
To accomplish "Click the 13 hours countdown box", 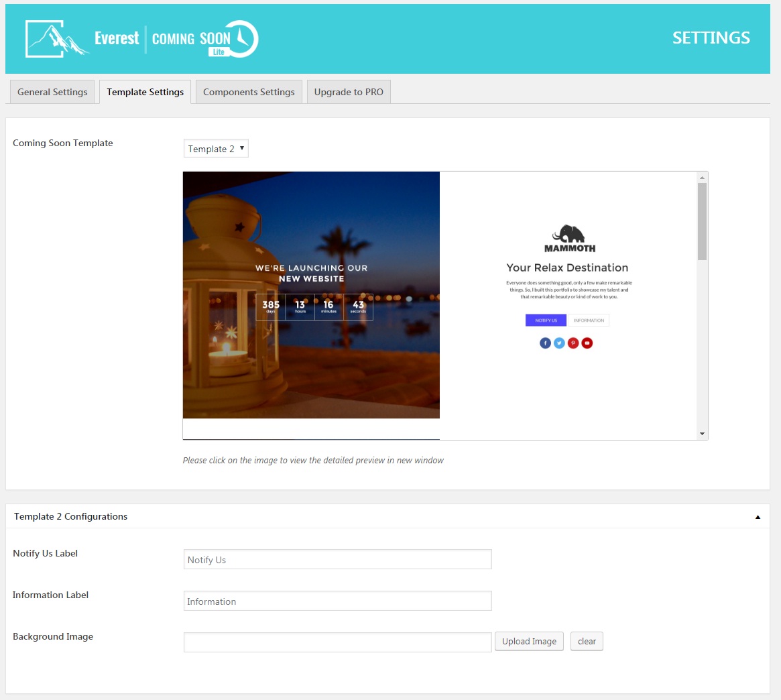I will 300,307.
